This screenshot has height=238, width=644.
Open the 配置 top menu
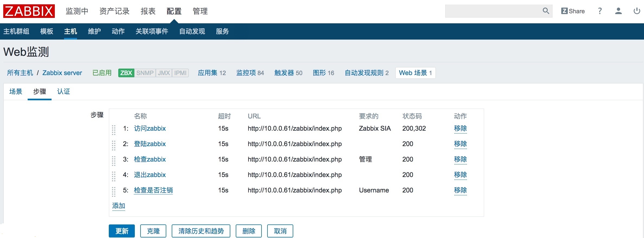pos(174,11)
